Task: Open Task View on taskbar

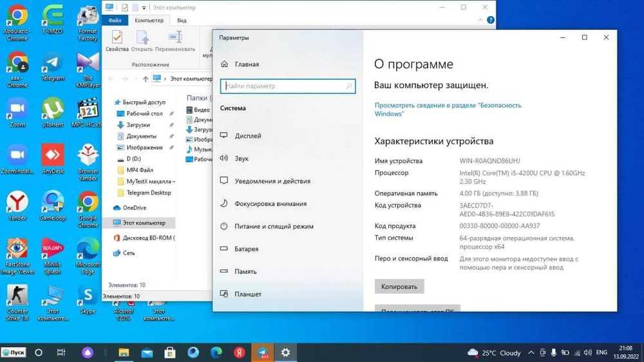Action: (61, 352)
